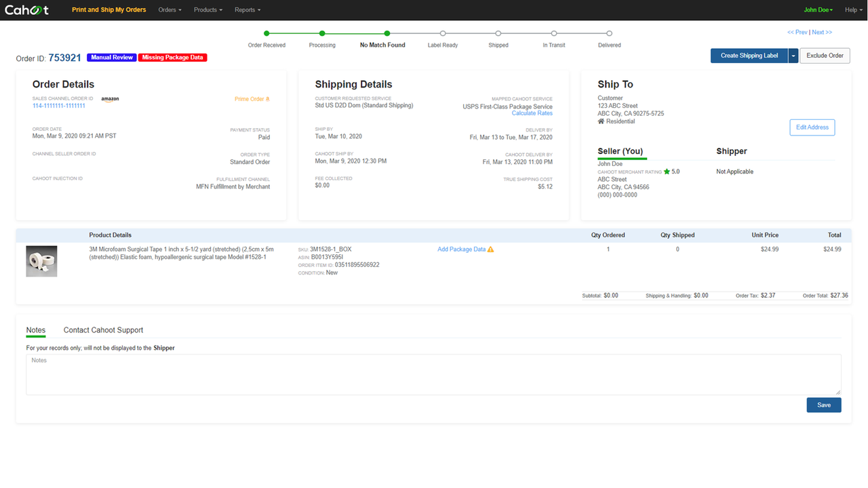This screenshot has width=868, height=488.
Task: Click the Exclude Order button
Action: point(825,56)
